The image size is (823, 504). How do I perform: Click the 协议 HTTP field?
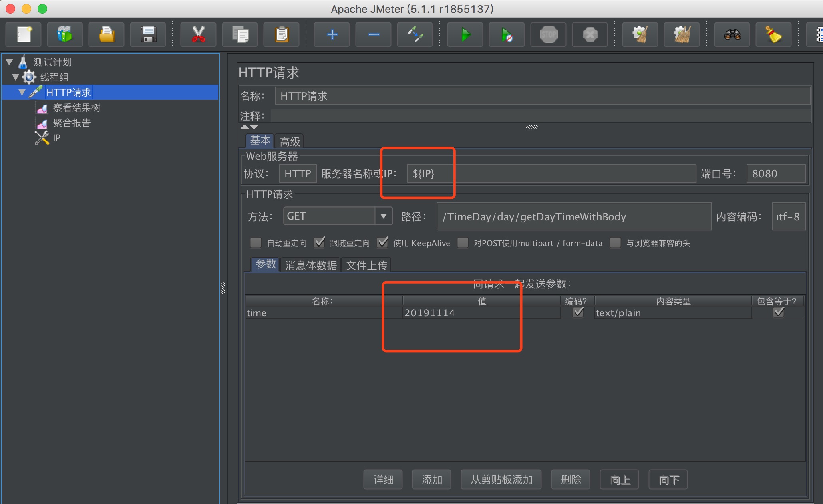[298, 173]
